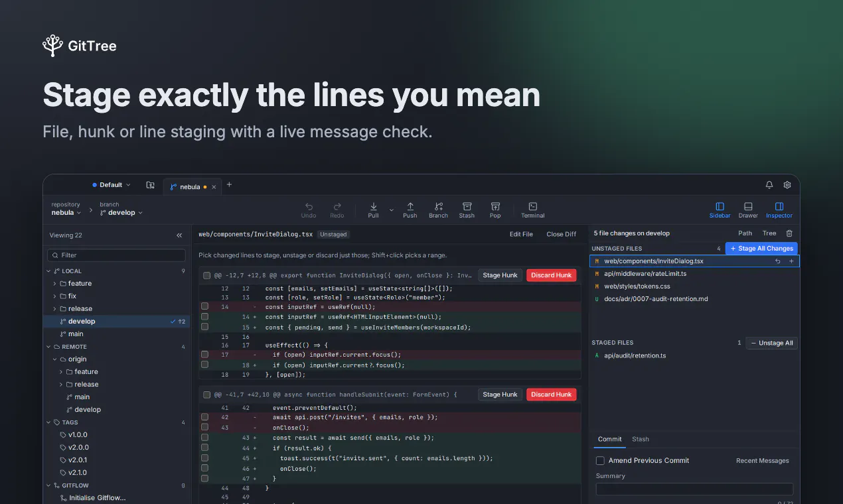Focus the branch Filter input
This screenshot has width=843, height=504.
pos(116,255)
